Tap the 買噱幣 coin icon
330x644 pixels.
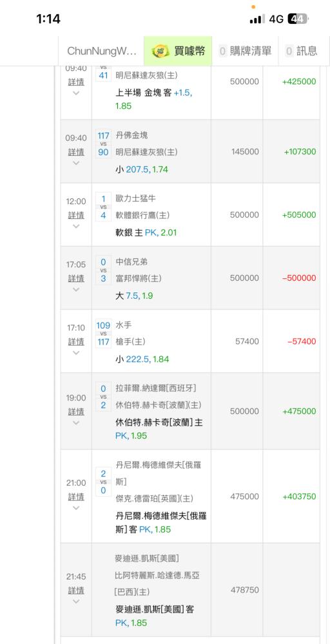tap(160, 52)
